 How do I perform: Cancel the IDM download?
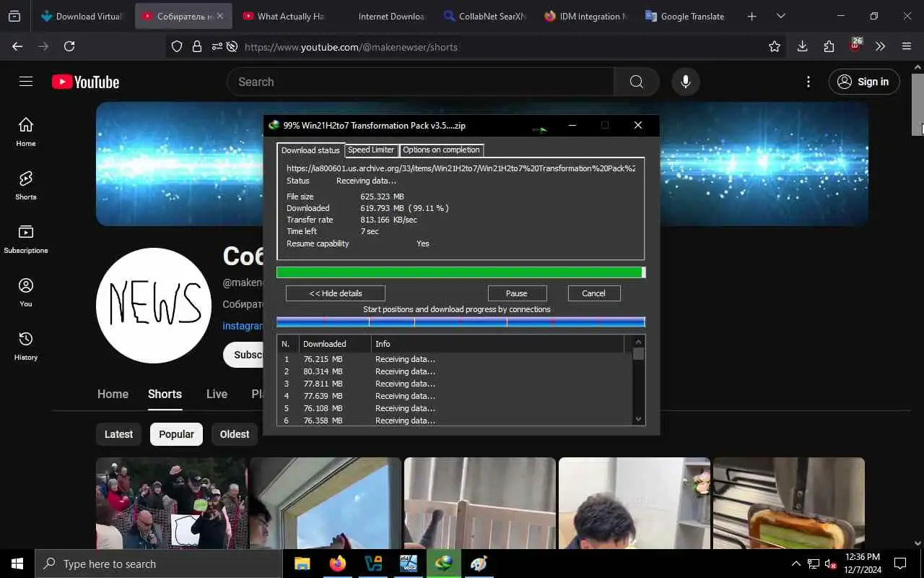click(594, 293)
